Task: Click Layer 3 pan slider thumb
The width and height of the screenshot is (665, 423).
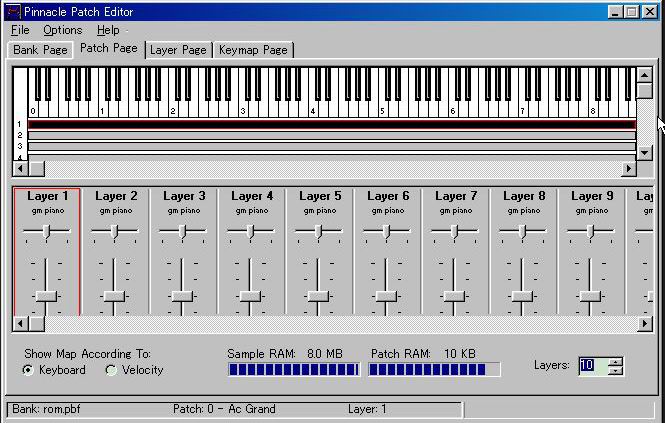Action: point(182,231)
